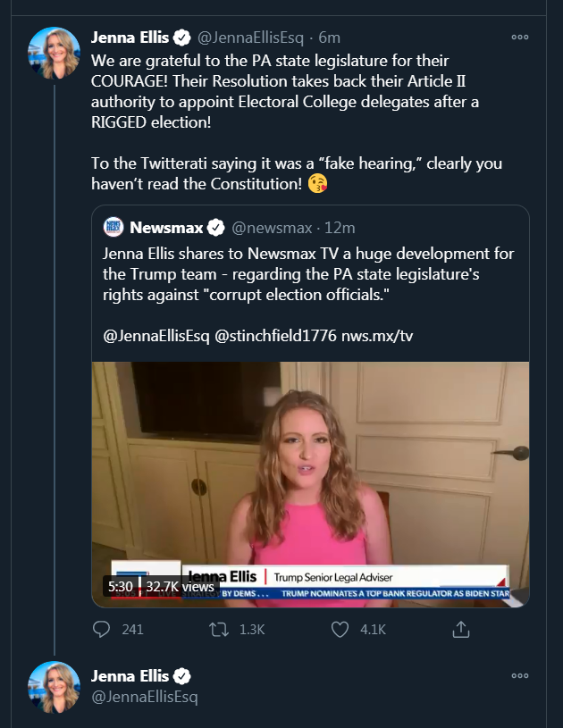
Task: Click the 6m timestamp on the tweet
Action: click(x=329, y=38)
